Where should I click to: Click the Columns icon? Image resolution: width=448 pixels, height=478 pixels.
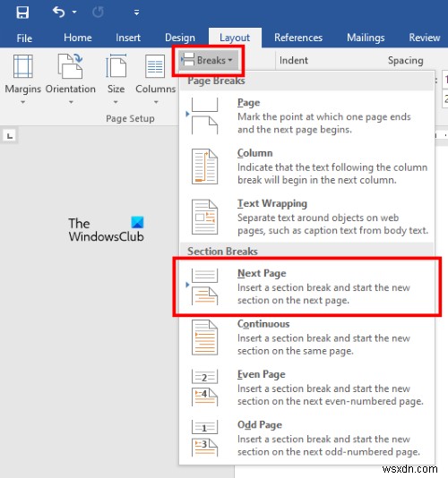pyautogui.click(x=155, y=66)
